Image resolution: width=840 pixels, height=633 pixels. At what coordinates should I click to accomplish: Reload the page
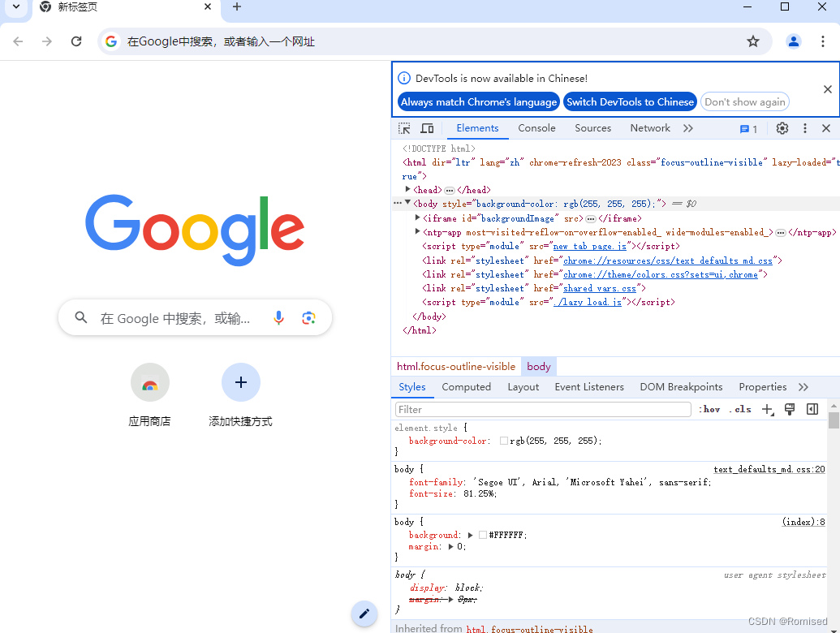click(x=76, y=41)
